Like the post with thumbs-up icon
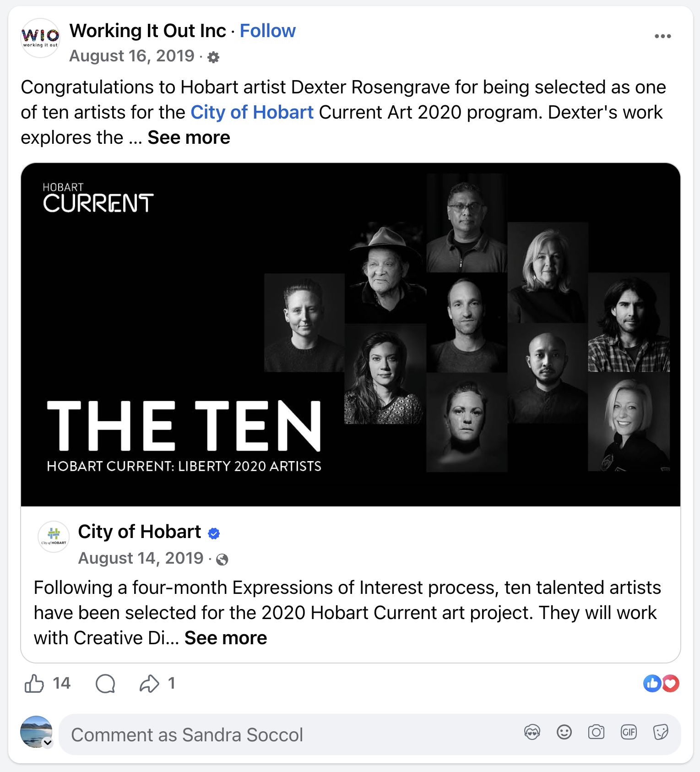The height and width of the screenshot is (772, 700). click(x=34, y=684)
